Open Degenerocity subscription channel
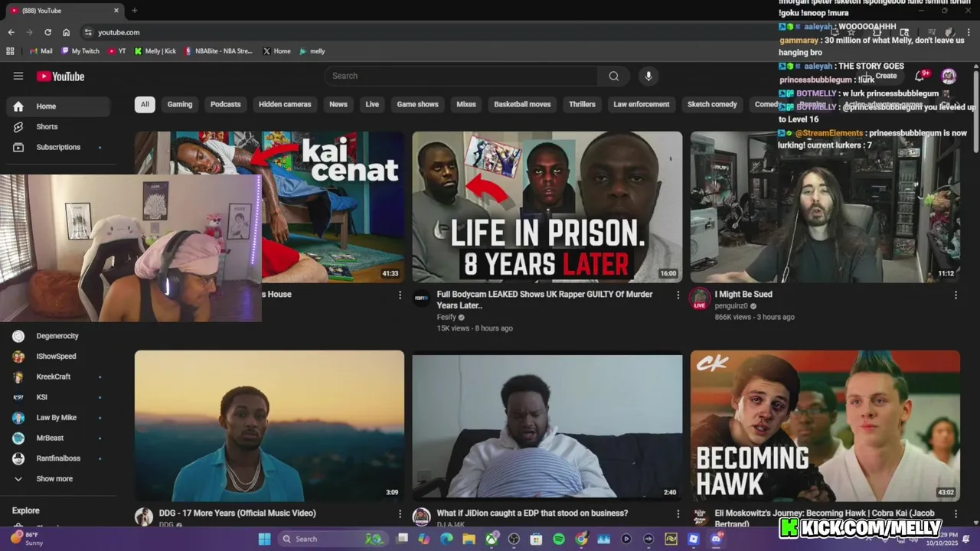The width and height of the screenshot is (980, 551). point(58,336)
